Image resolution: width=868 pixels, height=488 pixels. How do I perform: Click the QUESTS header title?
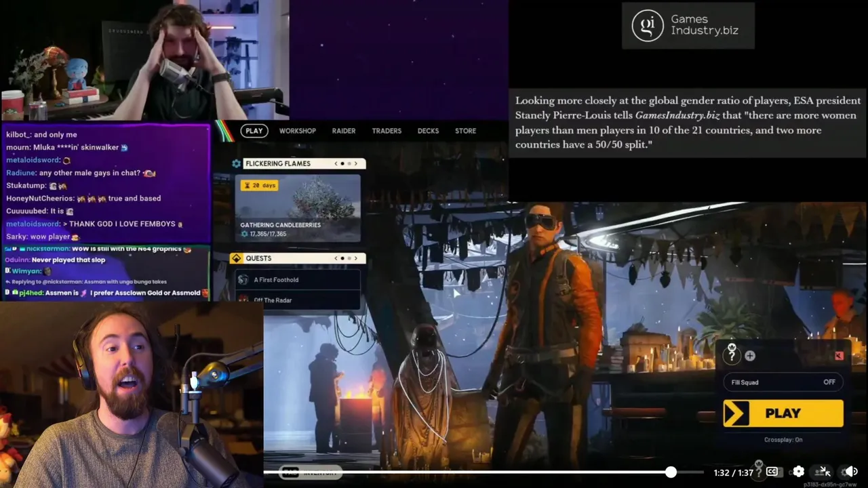[x=258, y=258]
